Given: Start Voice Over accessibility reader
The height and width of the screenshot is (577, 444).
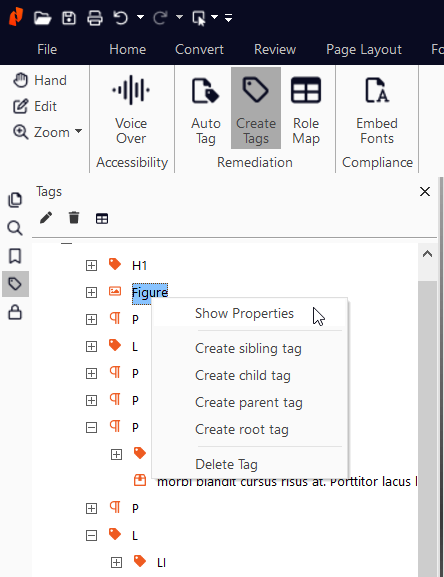Looking at the screenshot, I should (131, 109).
